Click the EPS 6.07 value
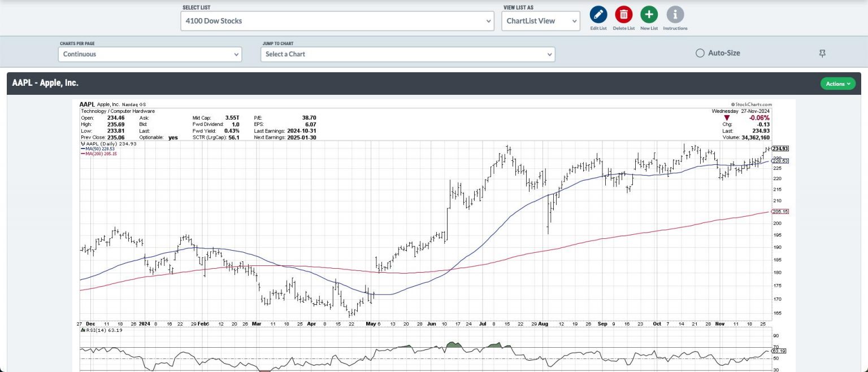 coord(311,124)
